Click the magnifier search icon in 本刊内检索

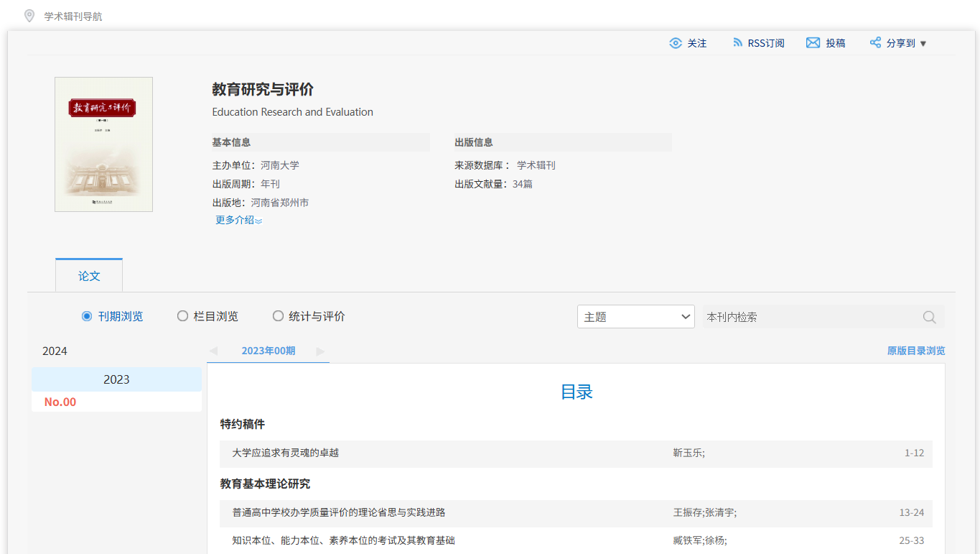pyautogui.click(x=929, y=317)
